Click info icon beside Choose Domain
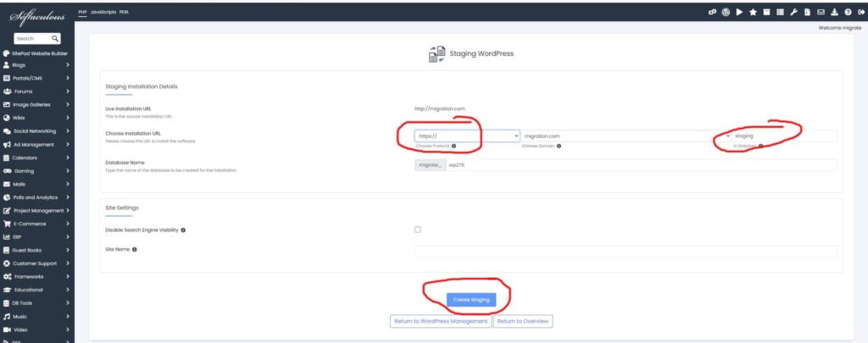868x343 pixels. coord(559,146)
